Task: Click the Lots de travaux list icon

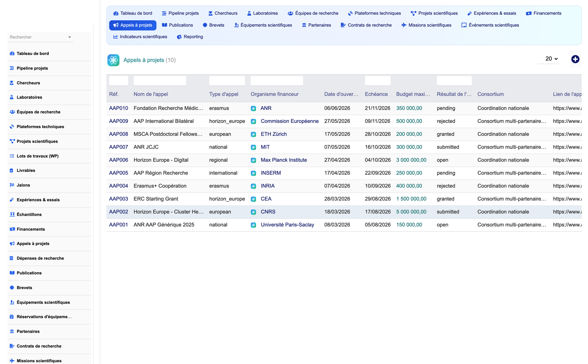Action: (x=12, y=156)
